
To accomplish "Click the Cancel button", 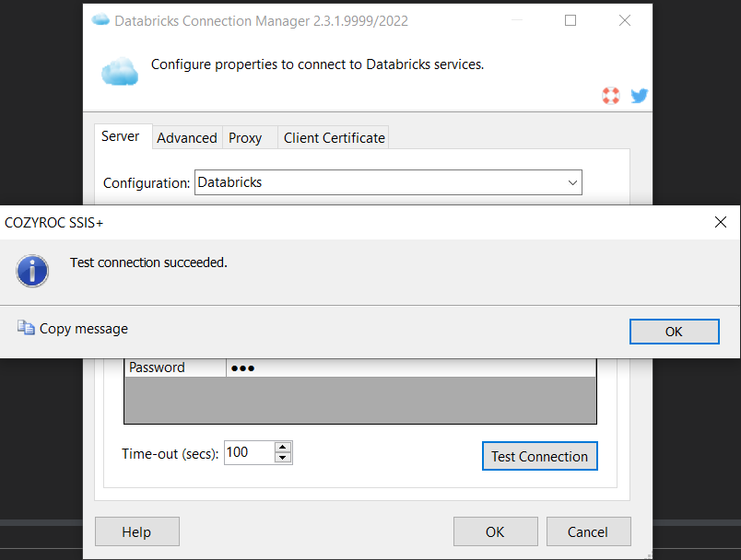I will (588, 531).
